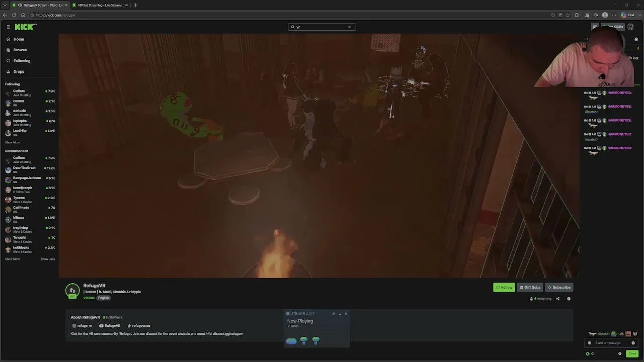This screenshot has height=362, width=644.
Task: Open Browse in the sidebar
Action: (20, 50)
